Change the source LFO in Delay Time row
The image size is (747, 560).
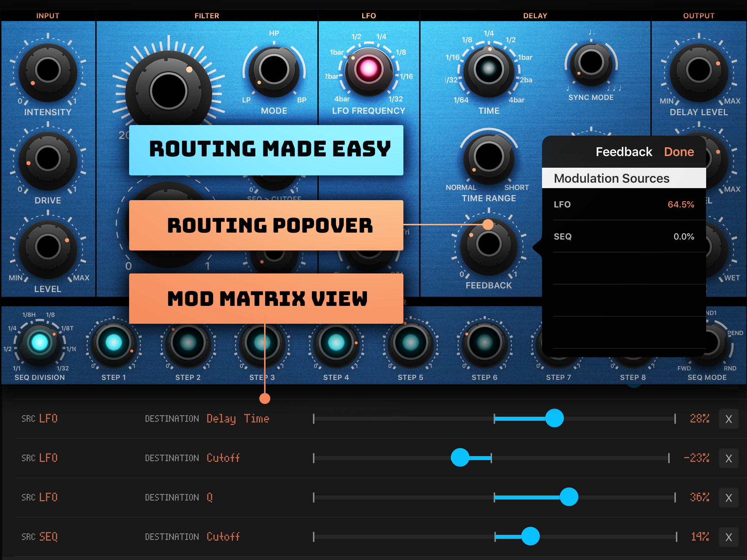[x=49, y=419]
